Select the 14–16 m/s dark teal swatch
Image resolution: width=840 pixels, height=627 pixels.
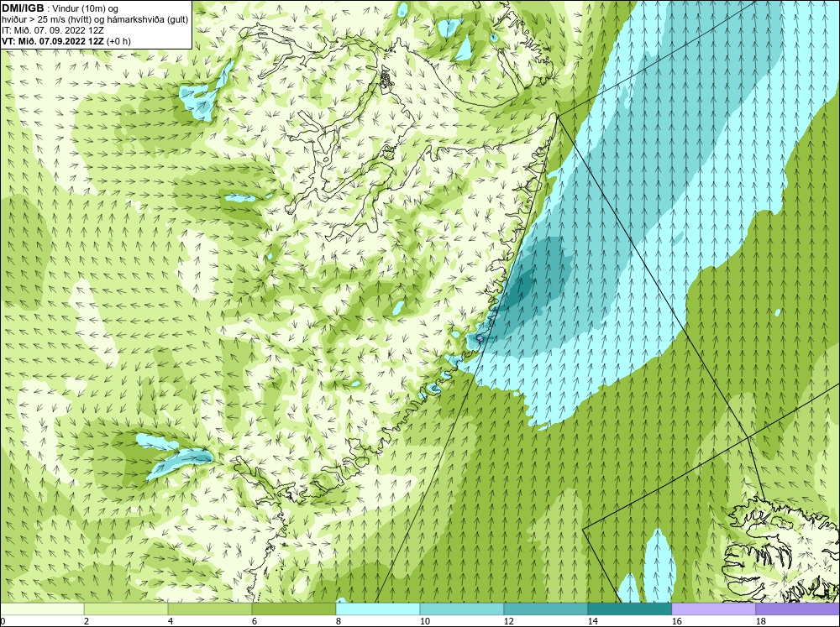[629, 609]
